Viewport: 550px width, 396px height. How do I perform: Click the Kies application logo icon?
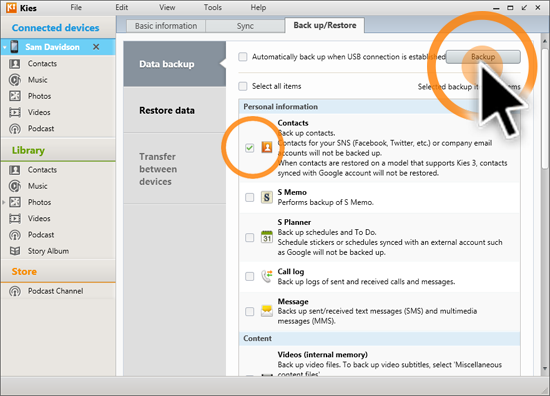coord(11,7)
